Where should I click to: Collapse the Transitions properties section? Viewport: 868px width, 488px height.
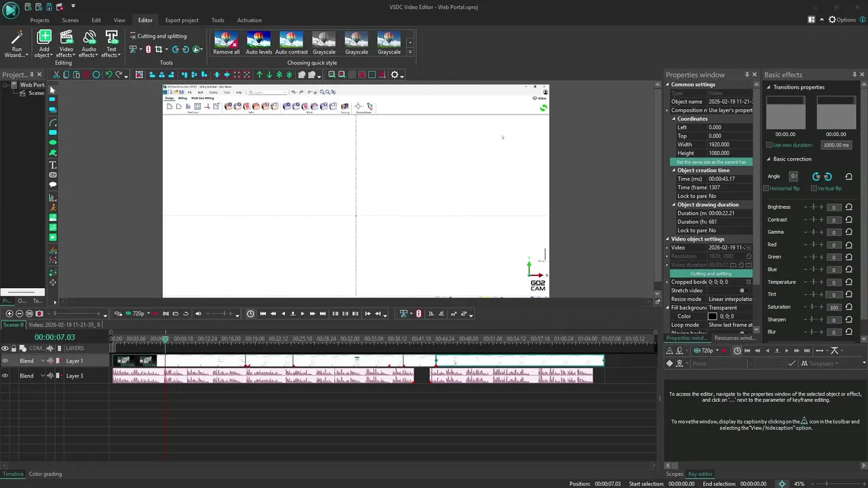point(768,87)
